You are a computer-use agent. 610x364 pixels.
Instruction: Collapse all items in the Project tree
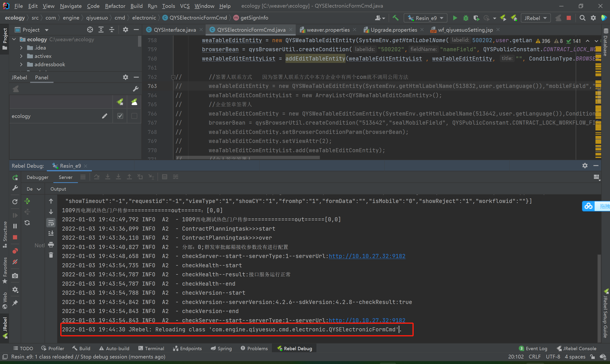pyautogui.click(x=112, y=30)
